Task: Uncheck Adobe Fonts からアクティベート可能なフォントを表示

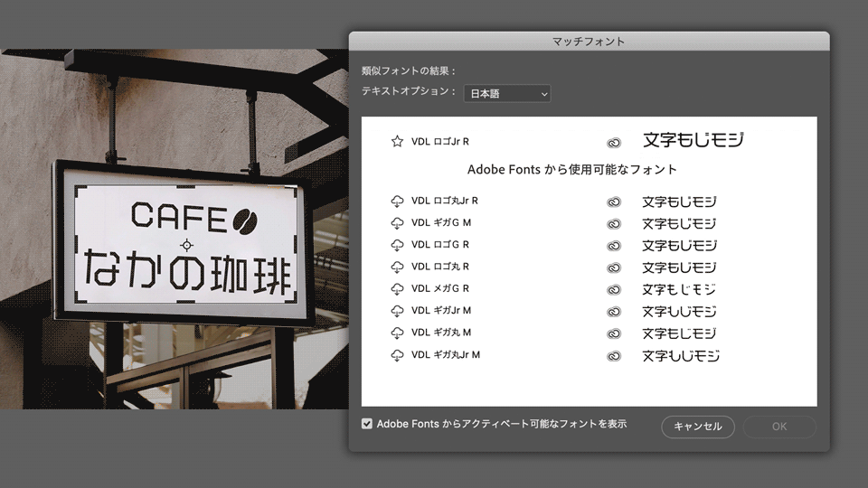Action: coord(366,424)
